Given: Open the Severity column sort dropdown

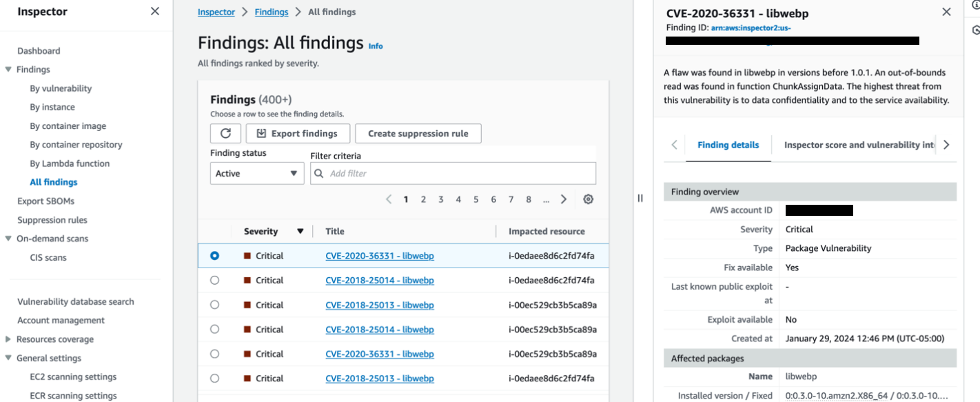Looking at the screenshot, I should [300, 231].
